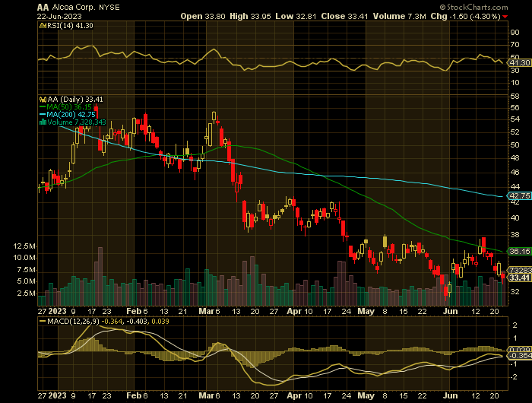Click the Open 33.80 value
532x403 pixels.
tap(203, 16)
